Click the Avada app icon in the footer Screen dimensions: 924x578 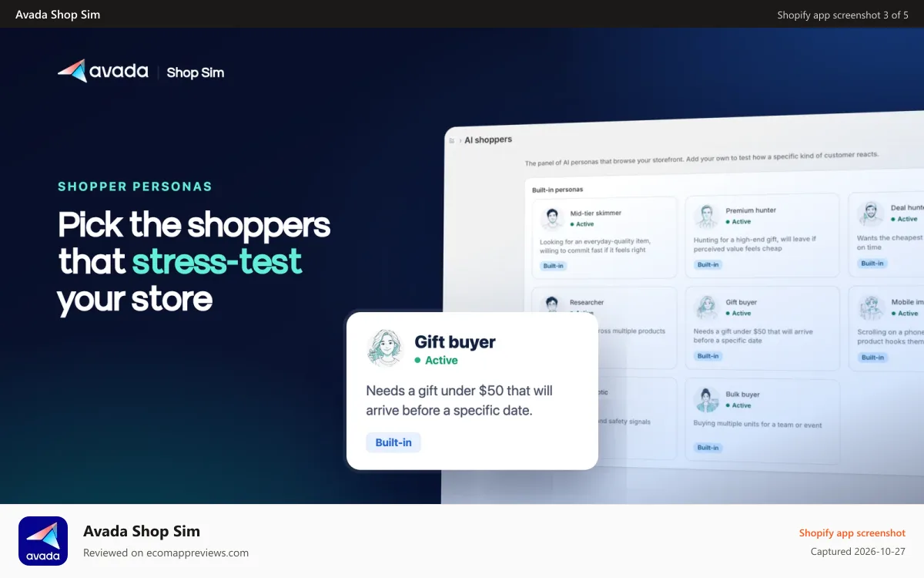click(x=43, y=541)
